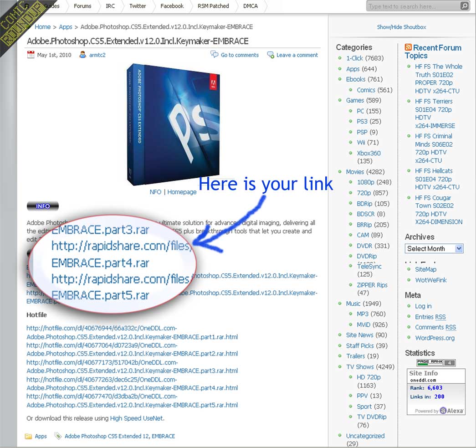Click the Leave a comment link
Image resolution: width=476 pixels, height=448 pixels.
coord(297,55)
